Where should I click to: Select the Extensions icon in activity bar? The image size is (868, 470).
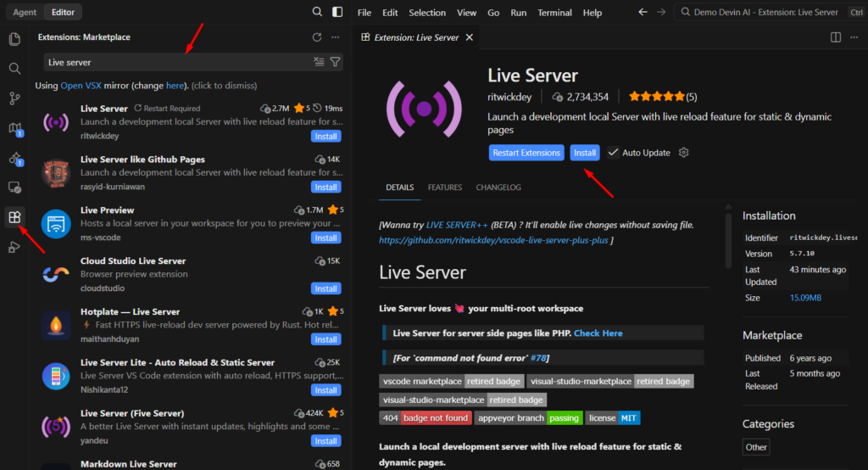(x=15, y=216)
